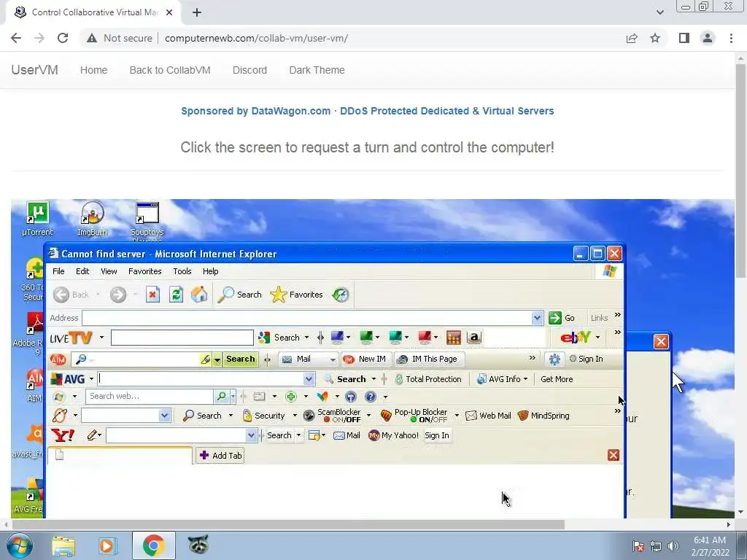Open the AVG search box dropdown
Viewport: 747px width, 560px height.
pos(309,379)
